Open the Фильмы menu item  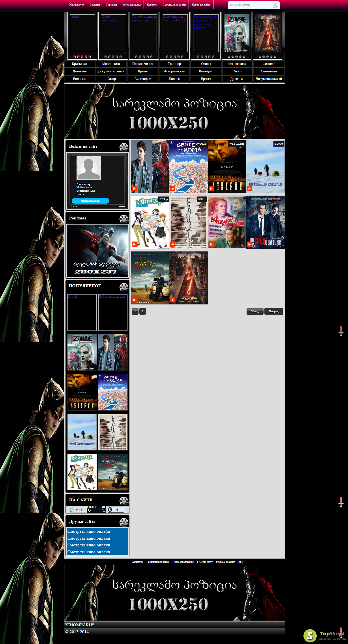[95, 4]
